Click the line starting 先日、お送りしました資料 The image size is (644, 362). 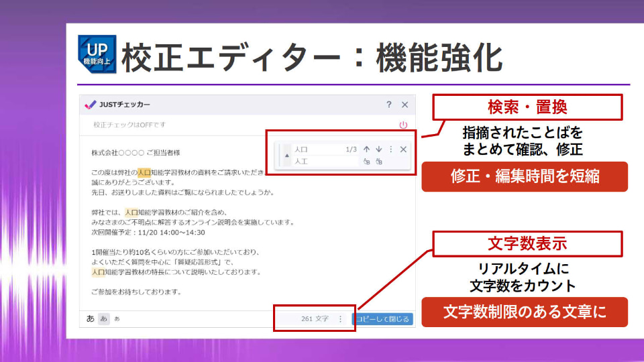182,192
